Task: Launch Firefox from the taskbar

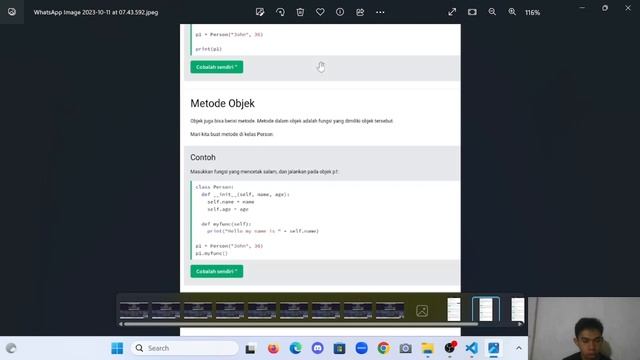Action: point(273,349)
